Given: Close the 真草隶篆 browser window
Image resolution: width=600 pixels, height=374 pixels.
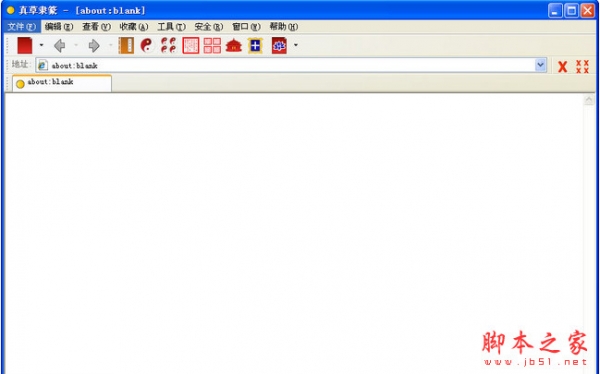Looking at the screenshot, I should click(x=588, y=11).
